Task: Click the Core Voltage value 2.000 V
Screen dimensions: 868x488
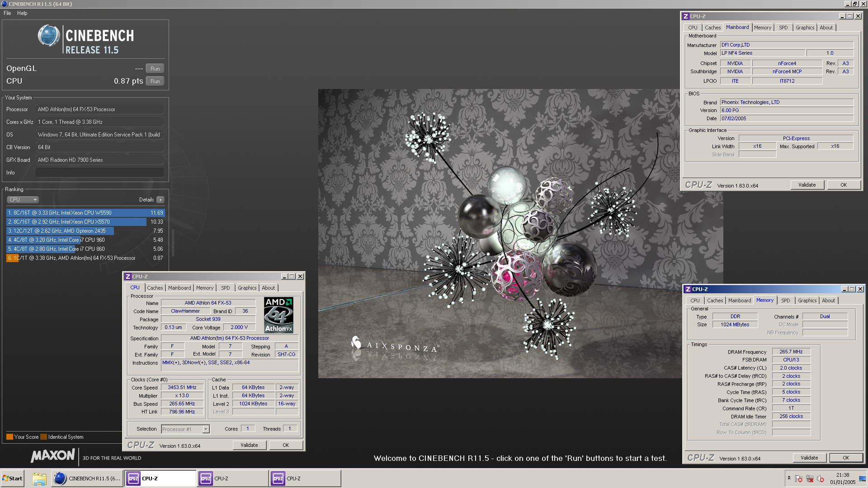Action: point(239,328)
